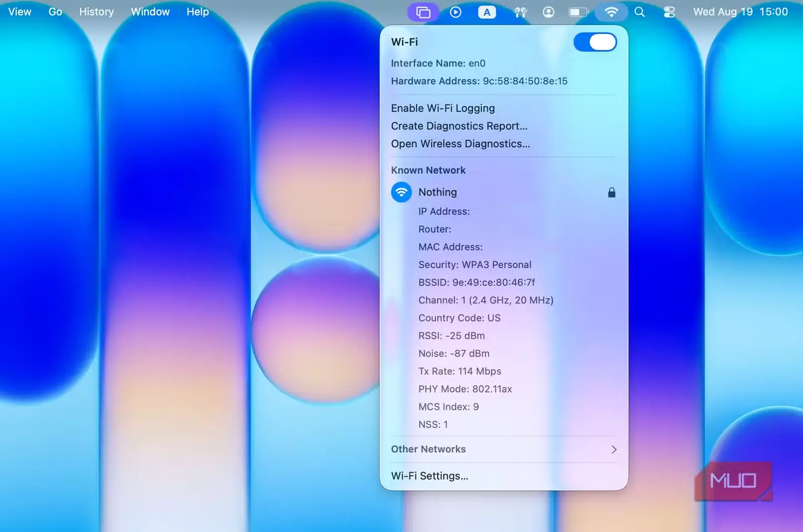Click the AirPods icon in the menu bar
The height and width of the screenshot is (532, 803).
[x=520, y=12]
